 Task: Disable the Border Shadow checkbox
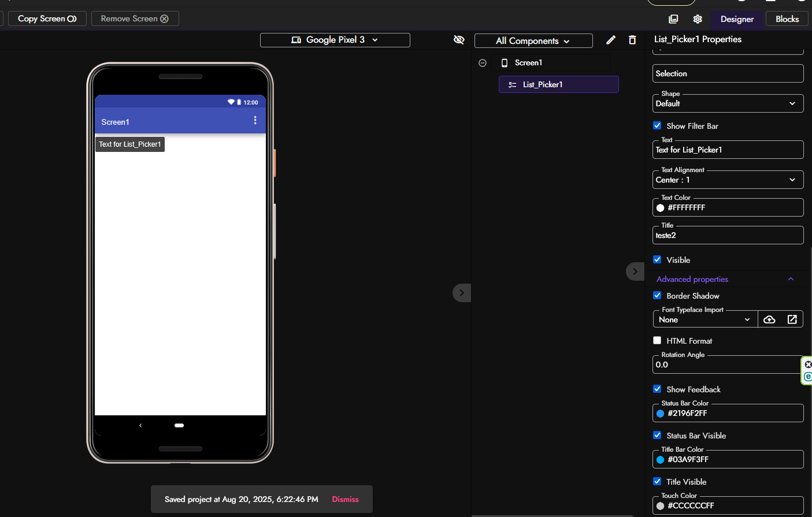pos(657,295)
